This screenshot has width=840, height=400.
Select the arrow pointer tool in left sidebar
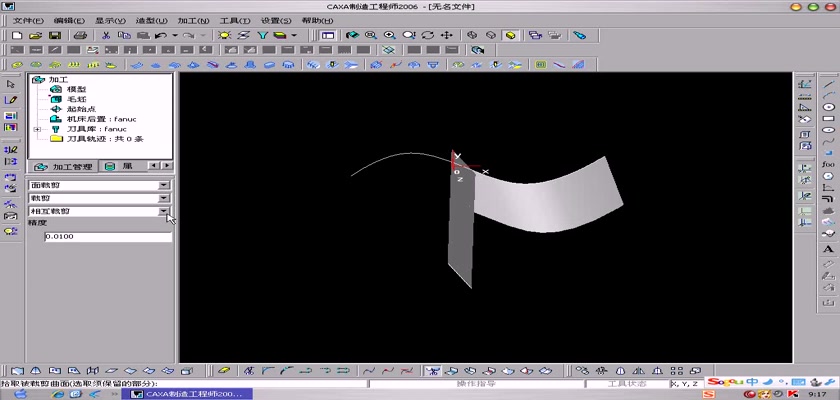coord(11,84)
